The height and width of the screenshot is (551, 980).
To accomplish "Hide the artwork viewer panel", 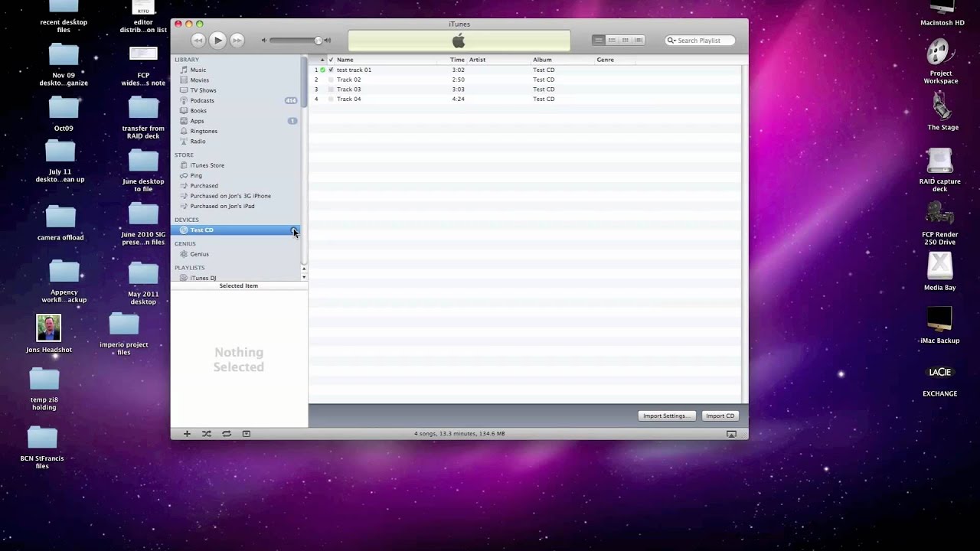I will pos(246,434).
